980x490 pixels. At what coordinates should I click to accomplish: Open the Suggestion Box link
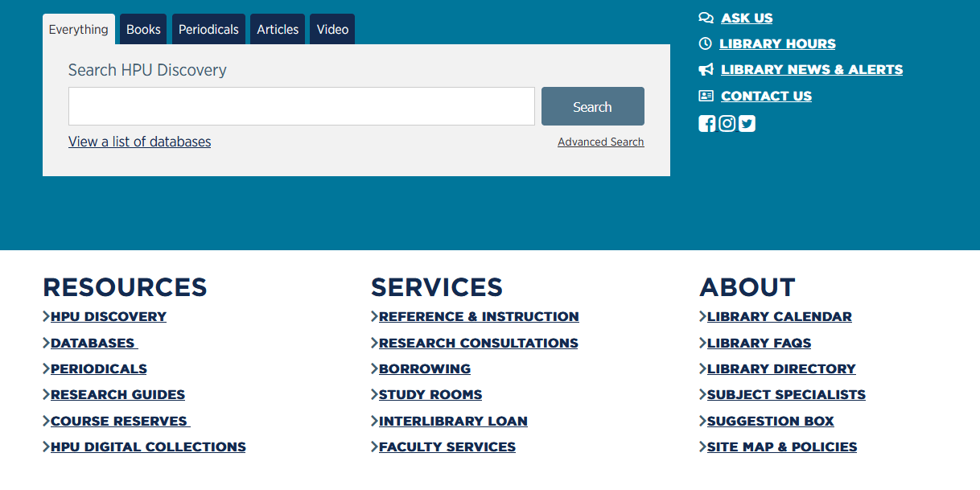point(771,421)
